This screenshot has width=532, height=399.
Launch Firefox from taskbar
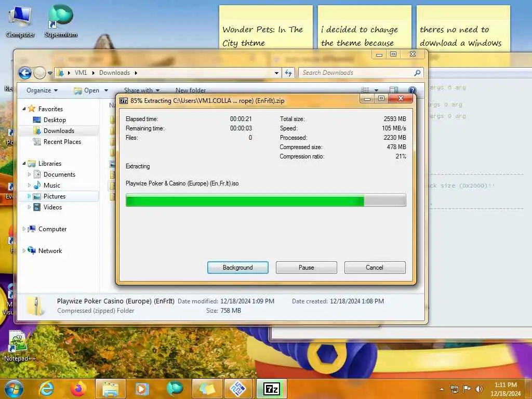(78, 389)
